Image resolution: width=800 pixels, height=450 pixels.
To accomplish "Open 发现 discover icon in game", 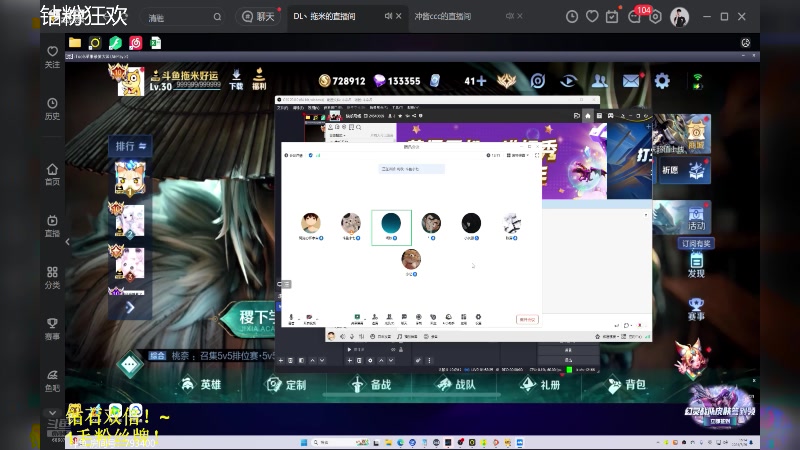I will (x=696, y=265).
